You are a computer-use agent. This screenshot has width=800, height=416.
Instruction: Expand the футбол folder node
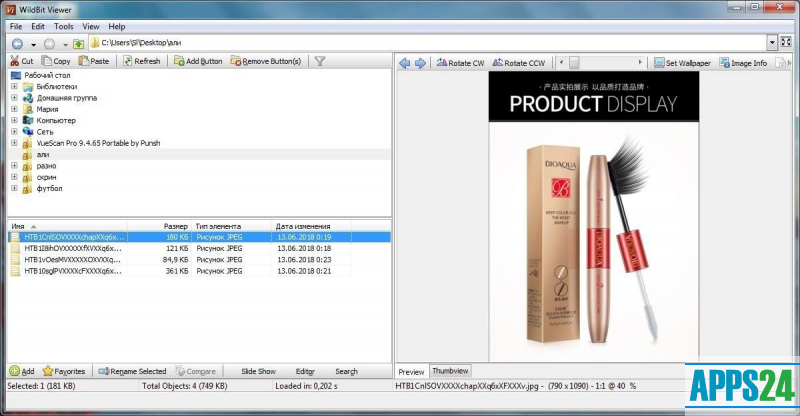click(x=14, y=188)
